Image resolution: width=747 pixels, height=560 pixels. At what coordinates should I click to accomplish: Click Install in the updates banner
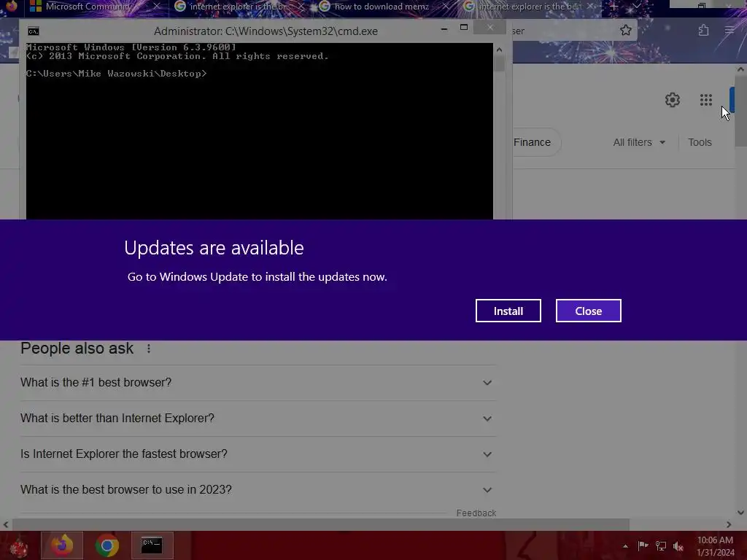(508, 311)
